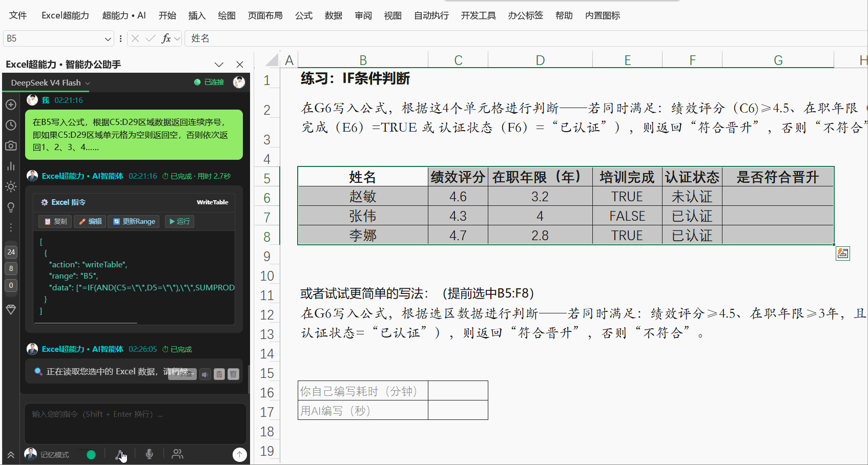868x465 pixels.
Task: Click the formula bar cancel X icon
Action: pos(135,38)
